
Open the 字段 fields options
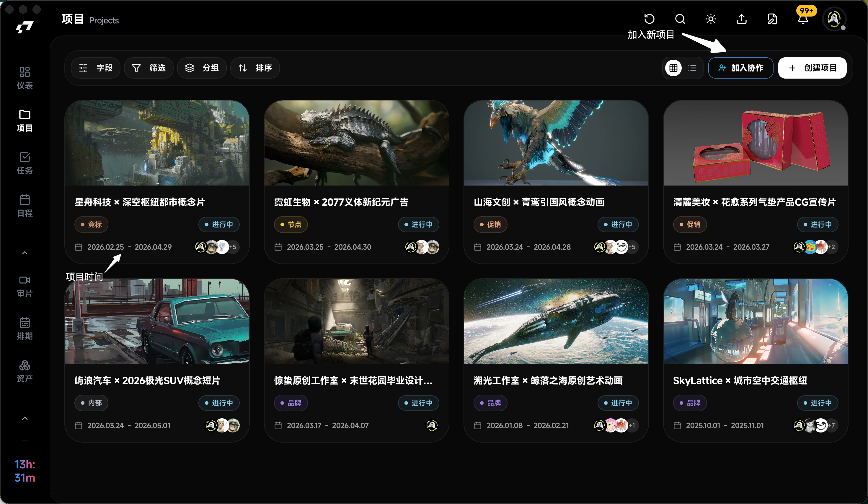(x=96, y=68)
